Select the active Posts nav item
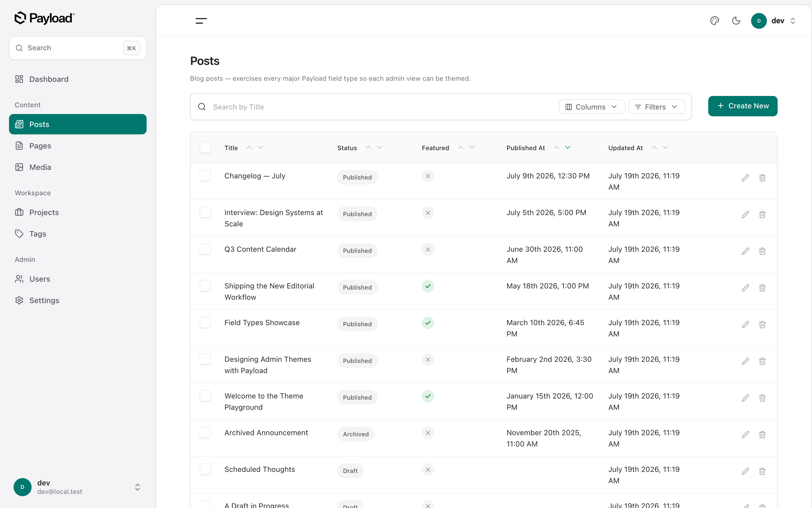 tap(78, 124)
